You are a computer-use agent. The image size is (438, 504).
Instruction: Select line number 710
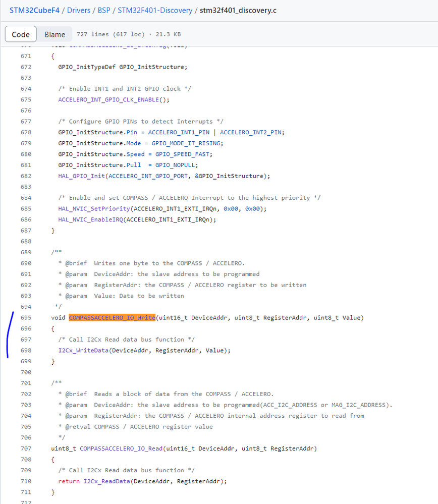point(26,481)
